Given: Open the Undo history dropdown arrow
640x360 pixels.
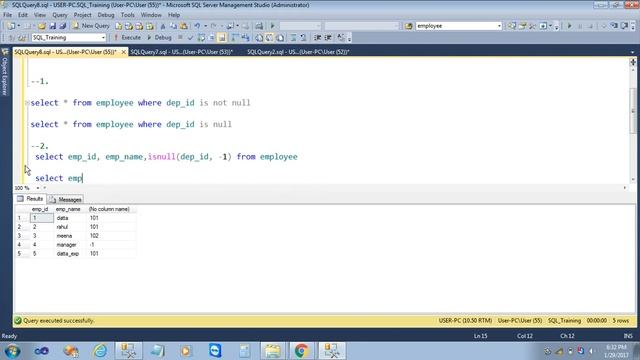Looking at the screenshot, I should pos(205,26).
